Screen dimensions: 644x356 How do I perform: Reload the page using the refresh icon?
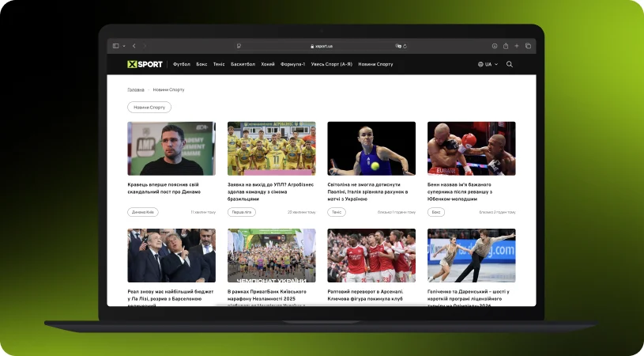405,46
